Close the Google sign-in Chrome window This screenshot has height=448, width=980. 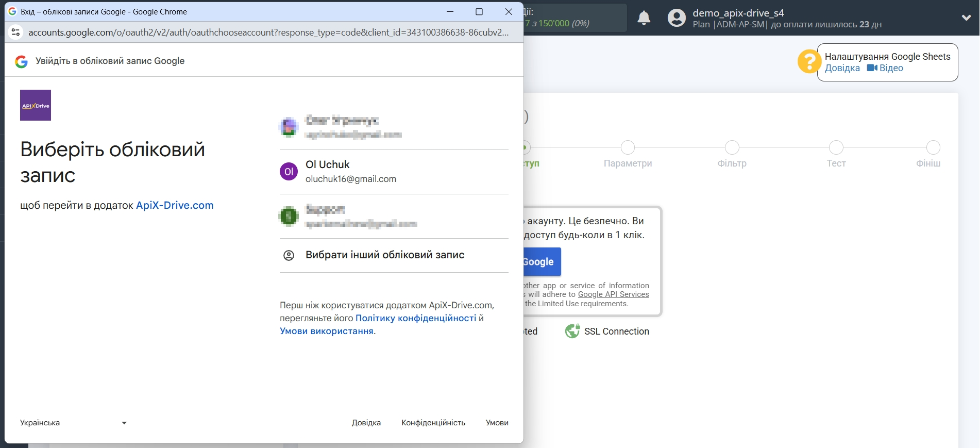point(509,11)
